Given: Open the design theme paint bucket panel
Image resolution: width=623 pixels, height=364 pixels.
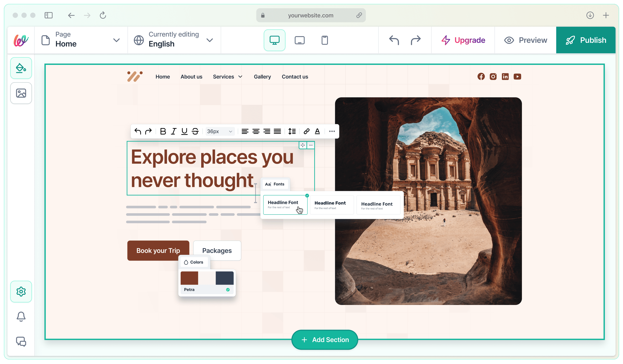Looking at the screenshot, I should (21, 68).
